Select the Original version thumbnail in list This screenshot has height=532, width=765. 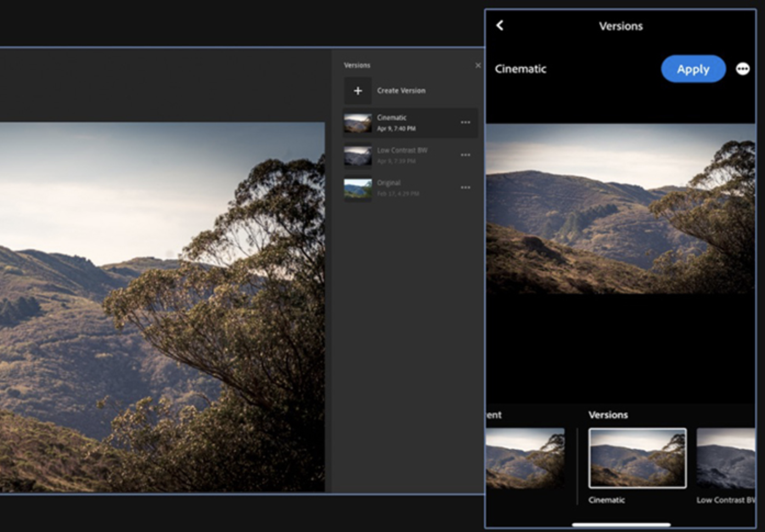[x=358, y=188]
